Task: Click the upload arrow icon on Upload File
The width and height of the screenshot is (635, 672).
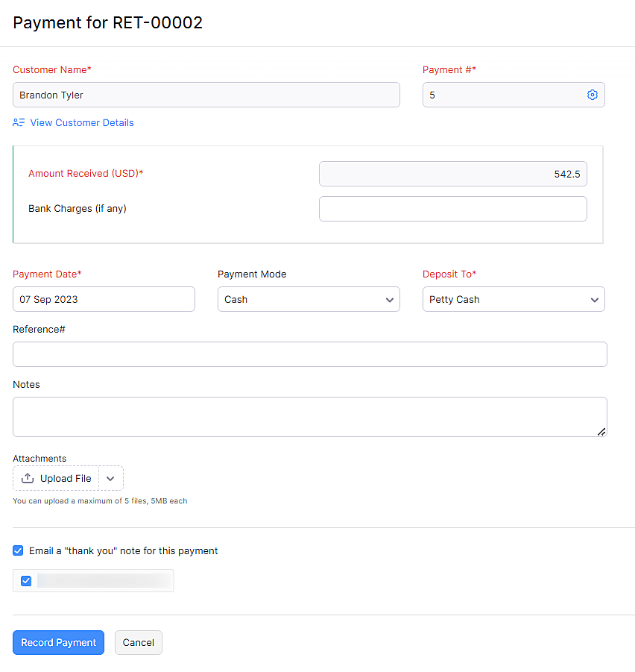Action: 28,478
